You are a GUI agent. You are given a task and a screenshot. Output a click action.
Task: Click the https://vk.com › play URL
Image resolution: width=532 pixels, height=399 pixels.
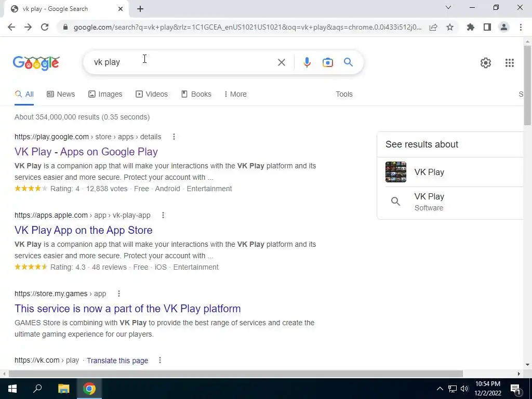[x=47, y=361]
